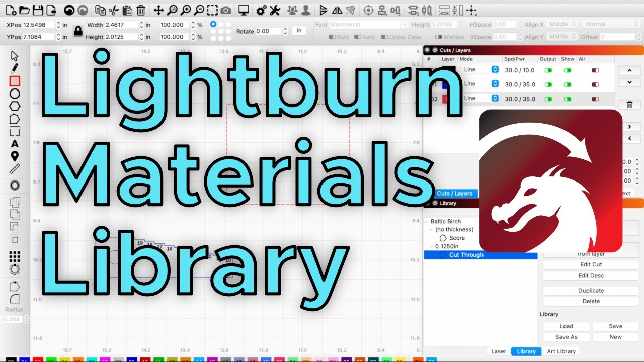
Task: Copy the selection with the Copy icon
Action: (x=101, y=10)
